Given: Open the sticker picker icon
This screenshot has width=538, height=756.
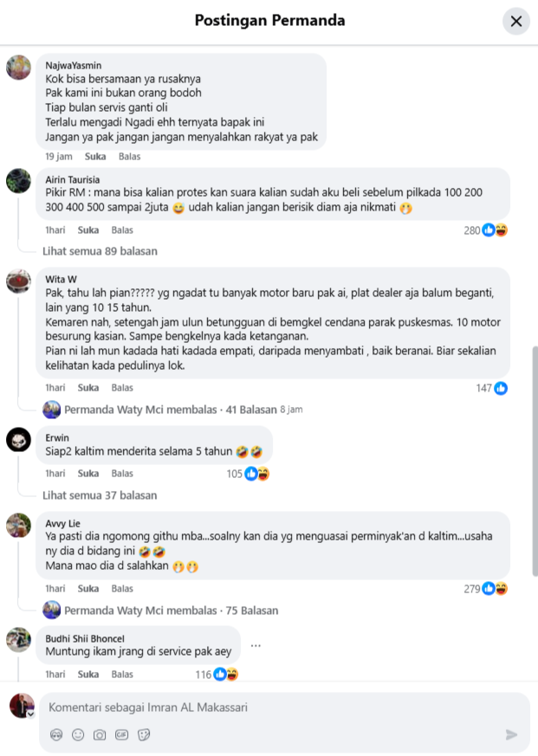Looking at the screenshot, I should 144,735.
